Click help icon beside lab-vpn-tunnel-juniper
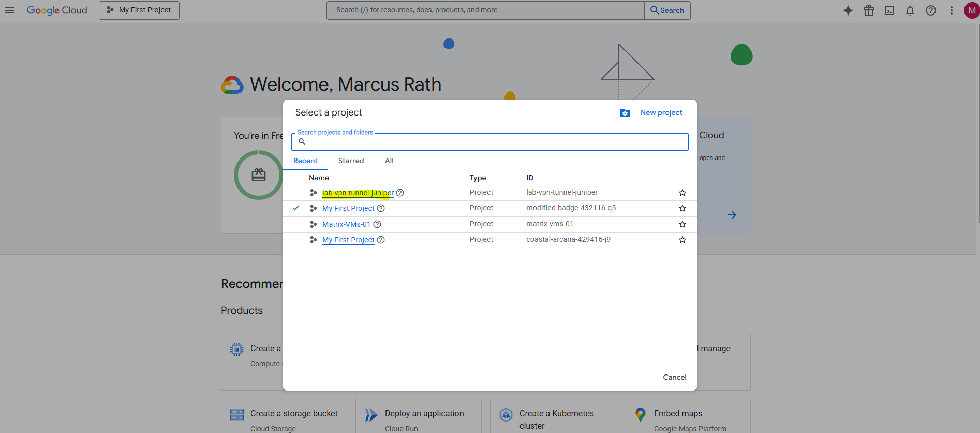Screen dimensions: 980x433 [x=400, y=193]
